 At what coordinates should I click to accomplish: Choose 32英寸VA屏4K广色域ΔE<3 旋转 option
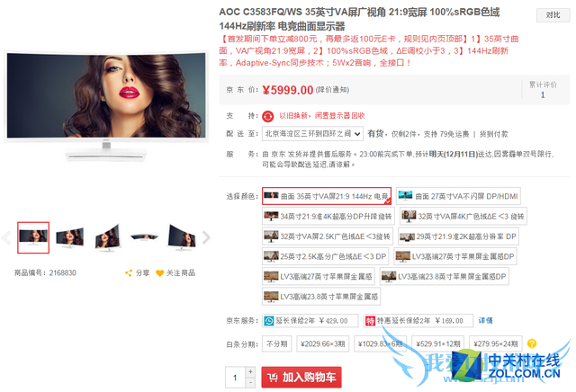(463, 216)
